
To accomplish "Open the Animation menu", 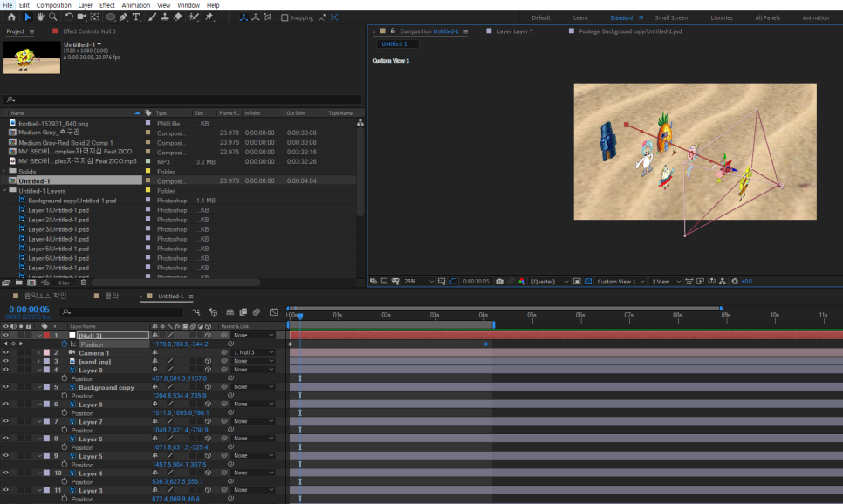I will (135, 5).
